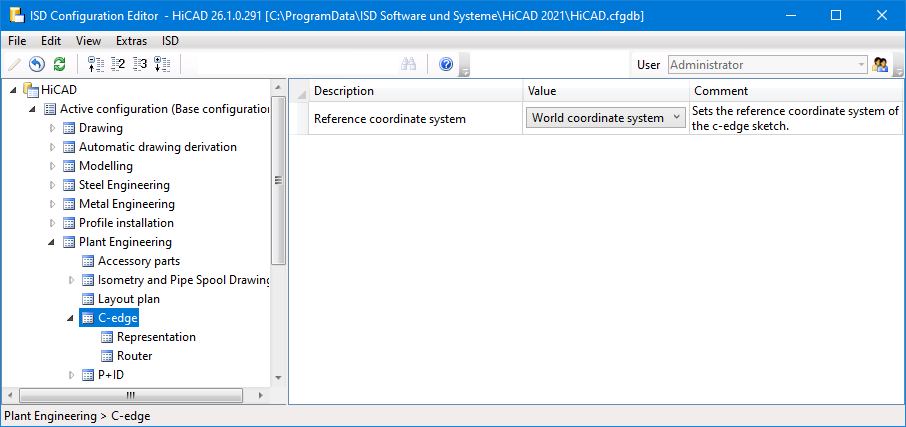Click the binoculars search icon

tap(409, 64)
